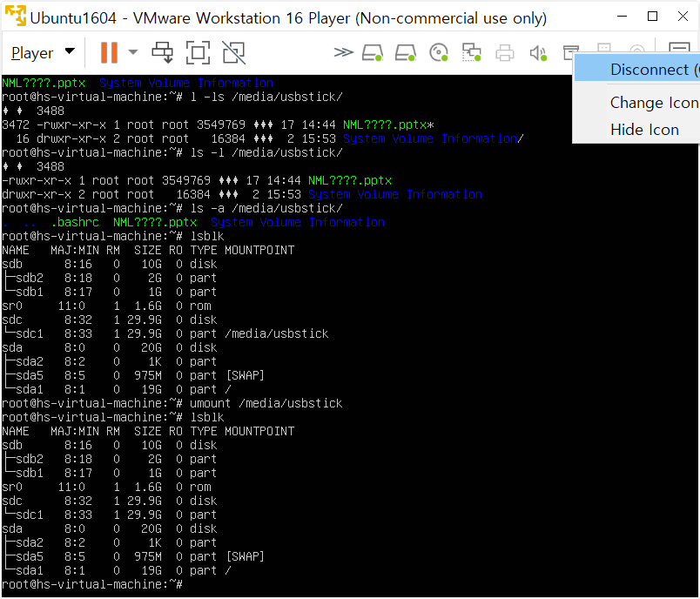Click the 'ls -a /media/usbstick/' command
This screenshot has height=599, width=700.
266,208
